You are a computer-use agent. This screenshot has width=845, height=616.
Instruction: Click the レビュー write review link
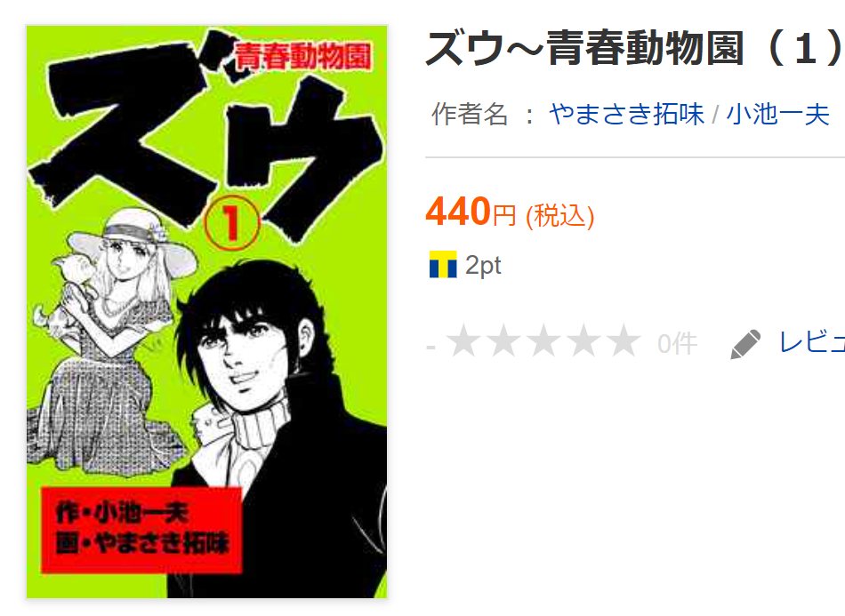[812, 342]
